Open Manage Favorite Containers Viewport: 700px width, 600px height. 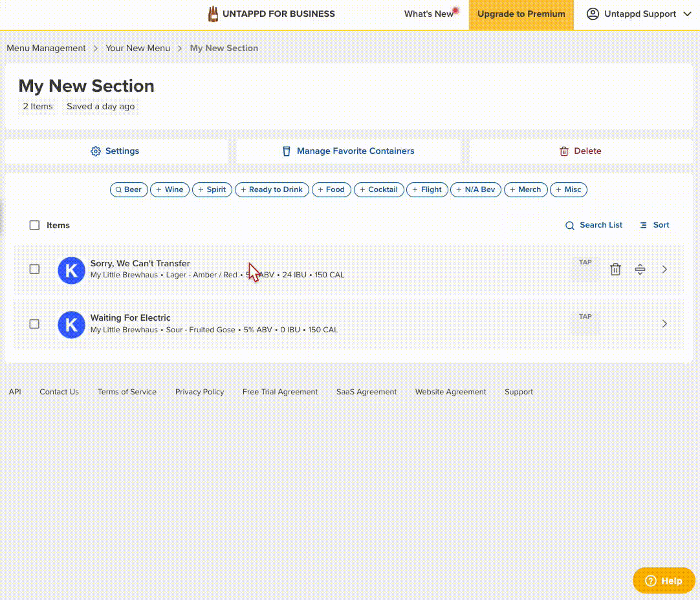(348, 151)
